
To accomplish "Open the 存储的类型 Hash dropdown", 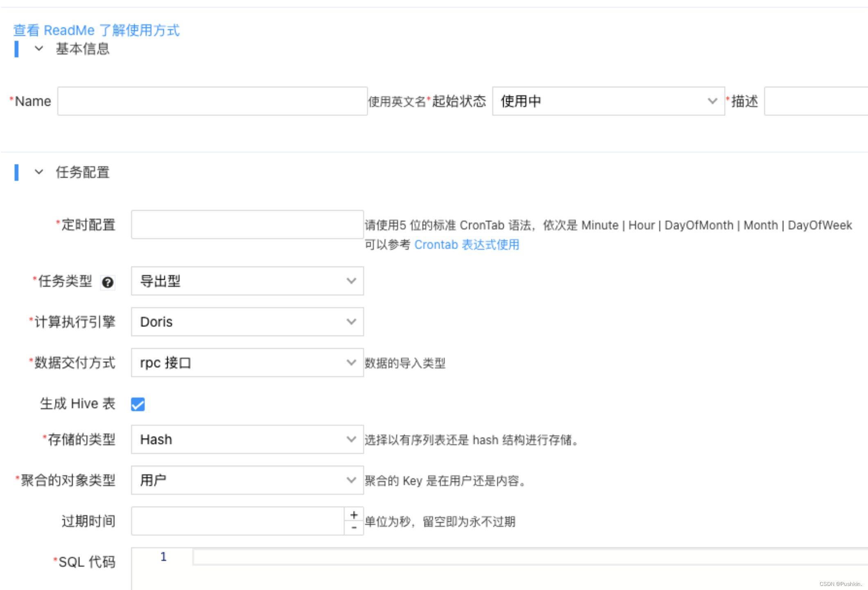I will pos(247,439).
